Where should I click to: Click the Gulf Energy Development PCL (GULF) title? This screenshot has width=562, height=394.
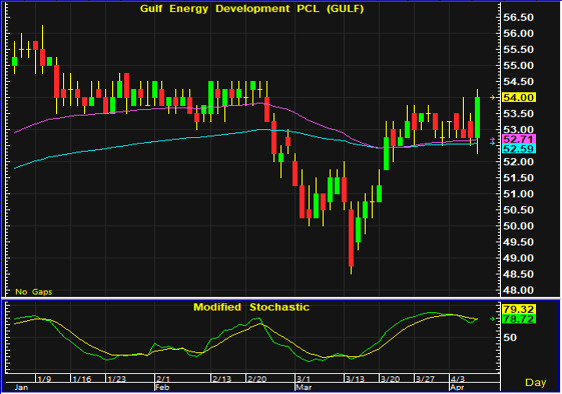click(252, 9)
